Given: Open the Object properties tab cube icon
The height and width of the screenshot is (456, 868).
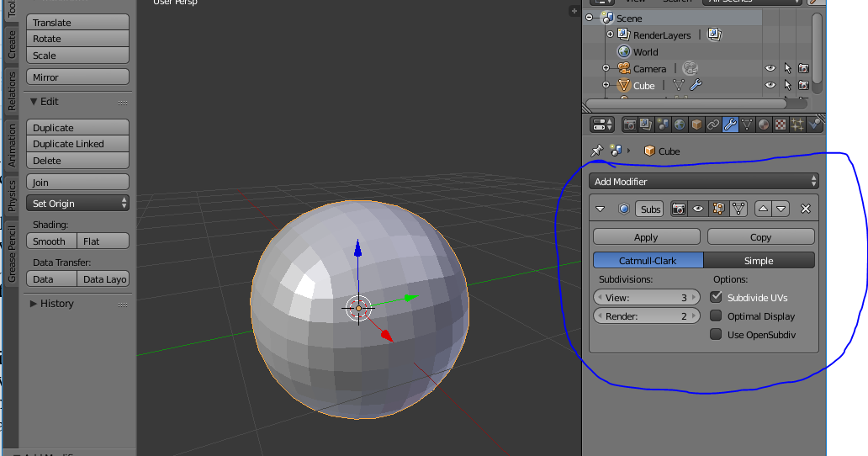Looking at the screenshot, I should click(x=696, y=125).
